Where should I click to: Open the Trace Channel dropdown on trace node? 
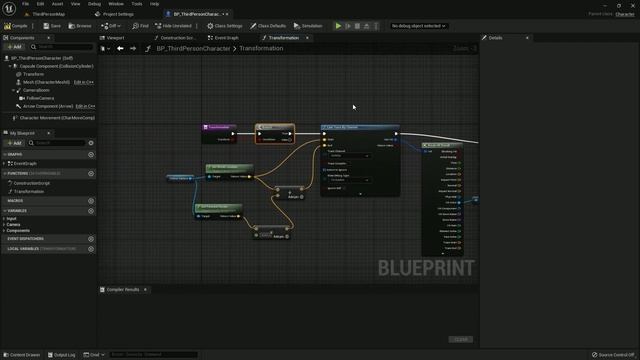349,156
